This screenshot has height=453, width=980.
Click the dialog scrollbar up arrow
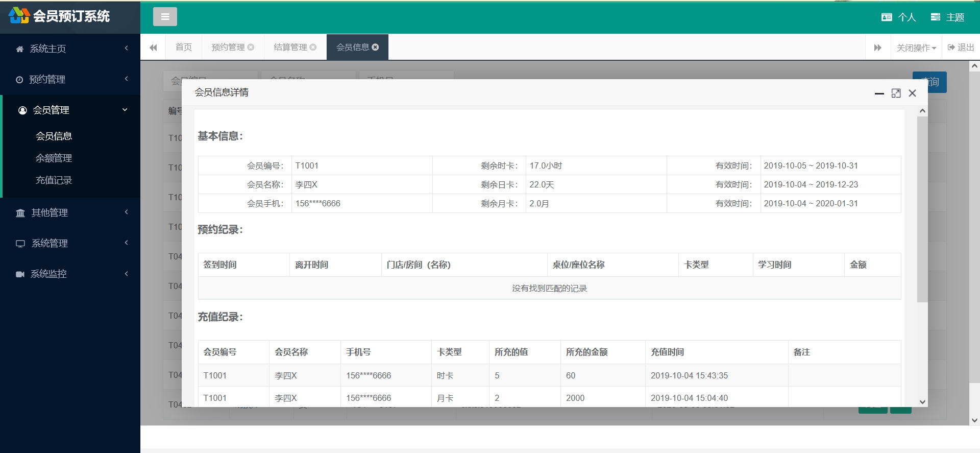[x=922, y=111]
